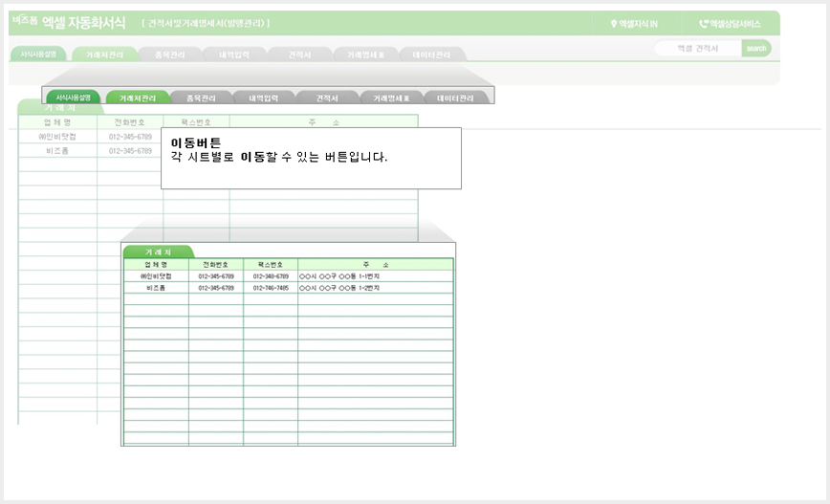Click faded 주 소 header in the background table

324,122
